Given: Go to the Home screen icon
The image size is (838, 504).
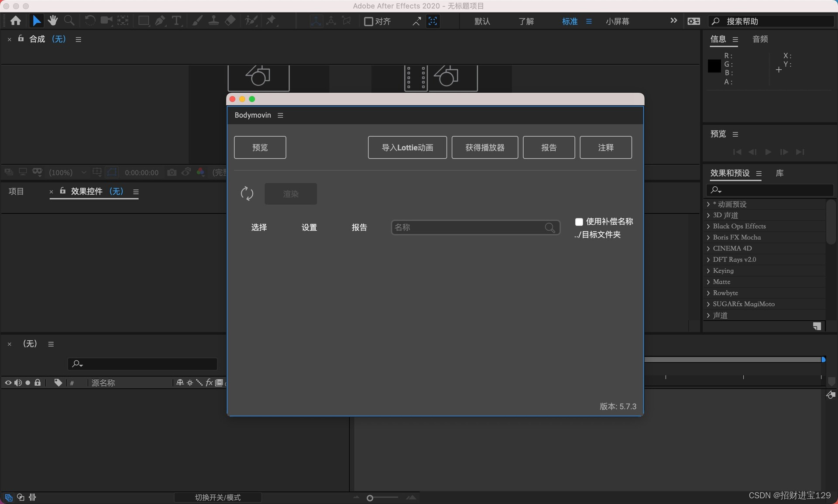Looking at the screenshot, I should 16,21.
